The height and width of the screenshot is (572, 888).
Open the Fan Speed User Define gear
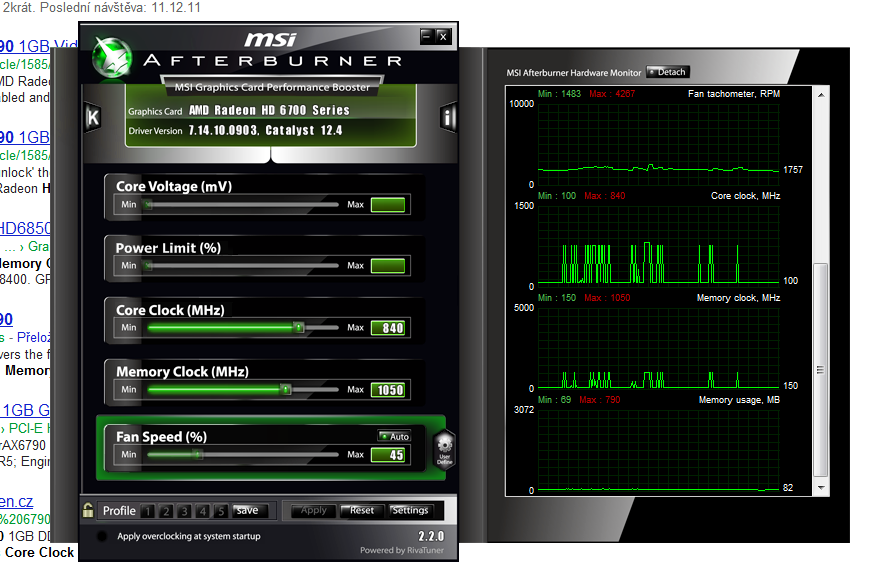445,449
